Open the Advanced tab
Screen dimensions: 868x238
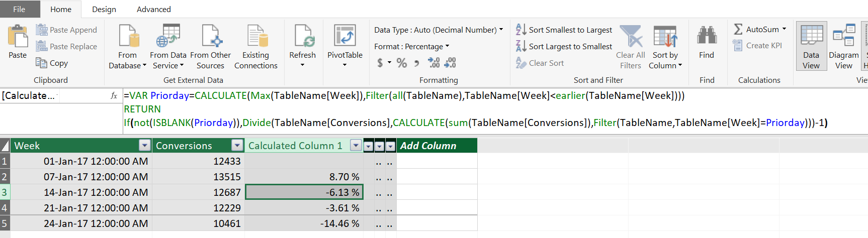pos(154,9)
